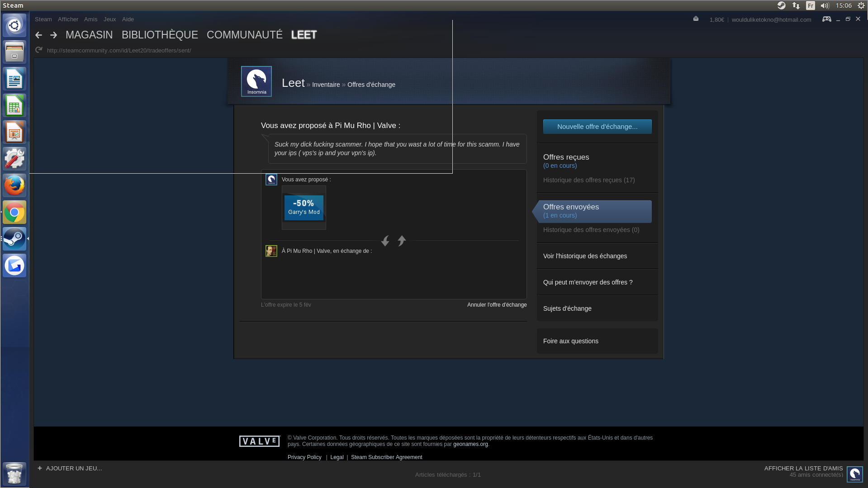Select the Garry's Mod -50% coupon item
The image size is (868, 488).
click(x=304, y=208)
